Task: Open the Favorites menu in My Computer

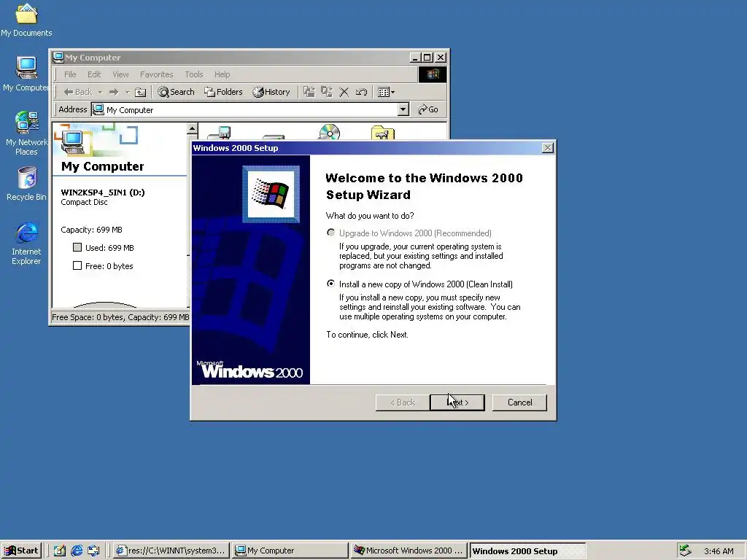Action: coord(156,74)
